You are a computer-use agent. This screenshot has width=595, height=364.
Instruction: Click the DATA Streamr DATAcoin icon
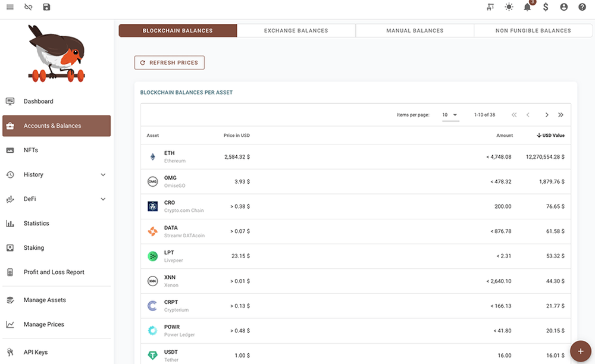point(152,231)
